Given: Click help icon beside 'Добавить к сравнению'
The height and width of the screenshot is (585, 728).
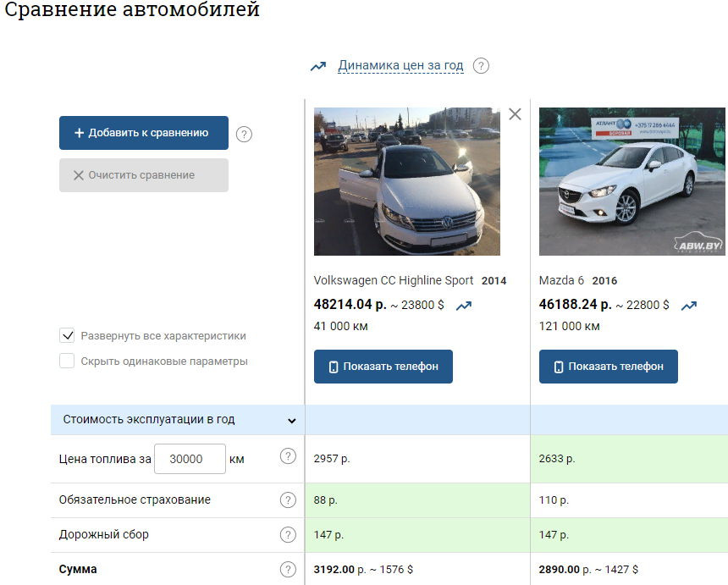Looking at the screenshot, I should [244, 134].
